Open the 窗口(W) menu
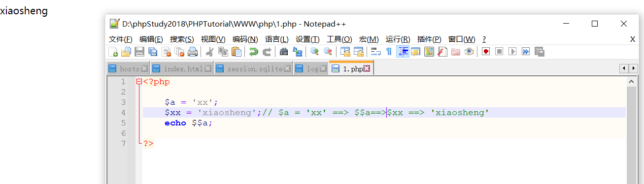Image resolution: width=644 pixels, height=184 pixels. point(462,39)
